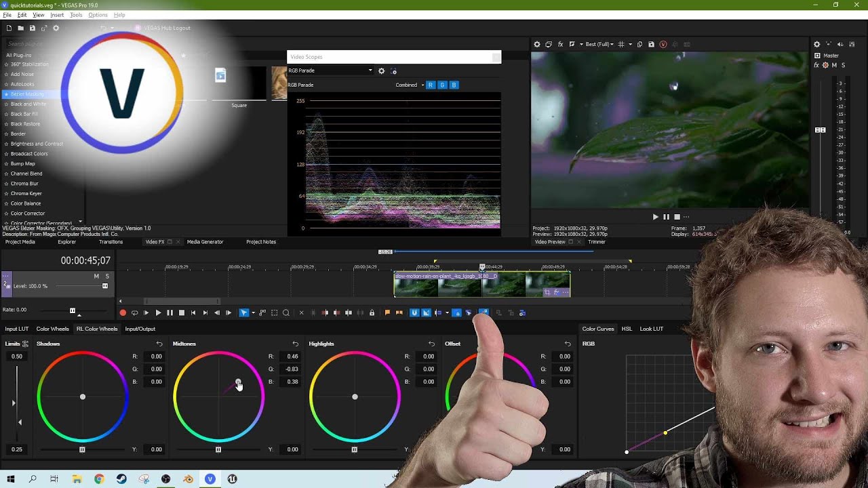Mute the Master bus
Viewport: 868px width, 488px height.
coord(834,65)
